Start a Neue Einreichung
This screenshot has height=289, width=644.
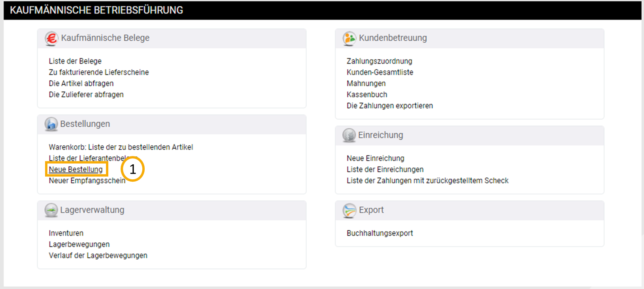(375, 158)
